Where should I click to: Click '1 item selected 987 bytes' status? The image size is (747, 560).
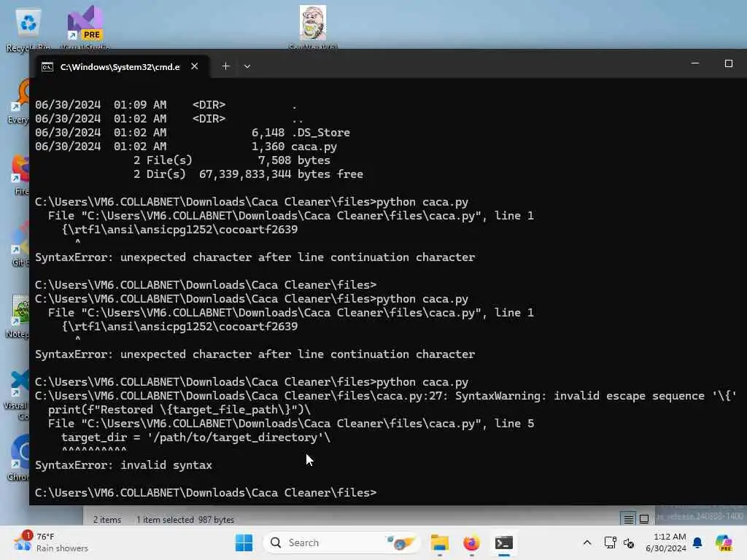coord(185,519)
